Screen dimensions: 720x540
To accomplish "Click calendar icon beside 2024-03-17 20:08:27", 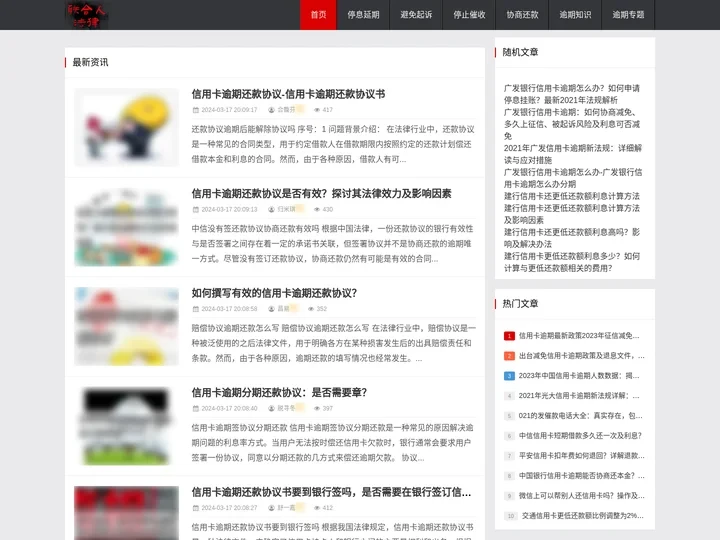I will [196, 508].
